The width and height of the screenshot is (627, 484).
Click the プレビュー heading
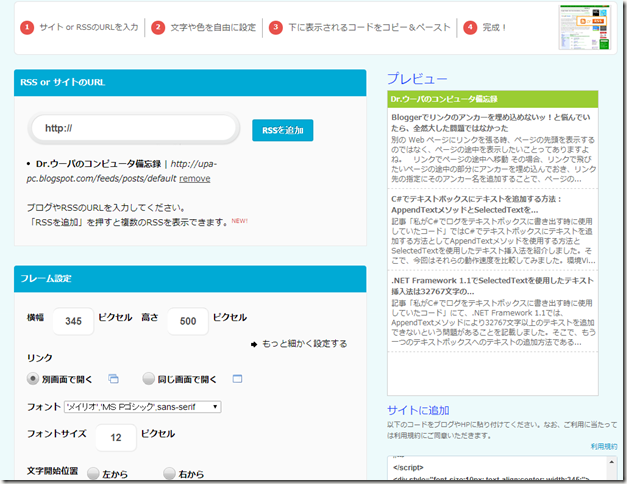coord(417,78)
